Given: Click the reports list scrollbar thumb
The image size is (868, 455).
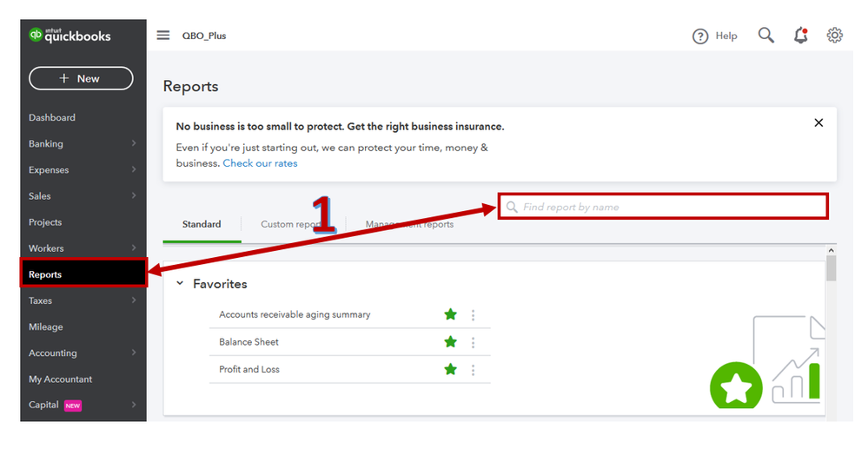Looking at the screenshot, I should point(832,268).
